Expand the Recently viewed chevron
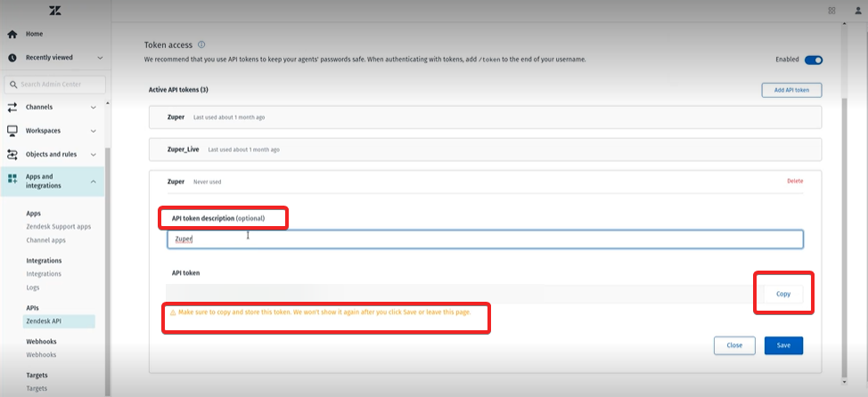This screenshot has height=397, width=868. pyautogui.click(x=100, y=58)
